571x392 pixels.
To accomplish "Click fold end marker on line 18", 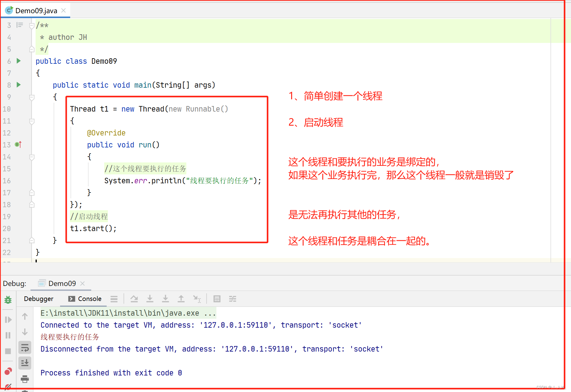I will (x=32, y=204).
